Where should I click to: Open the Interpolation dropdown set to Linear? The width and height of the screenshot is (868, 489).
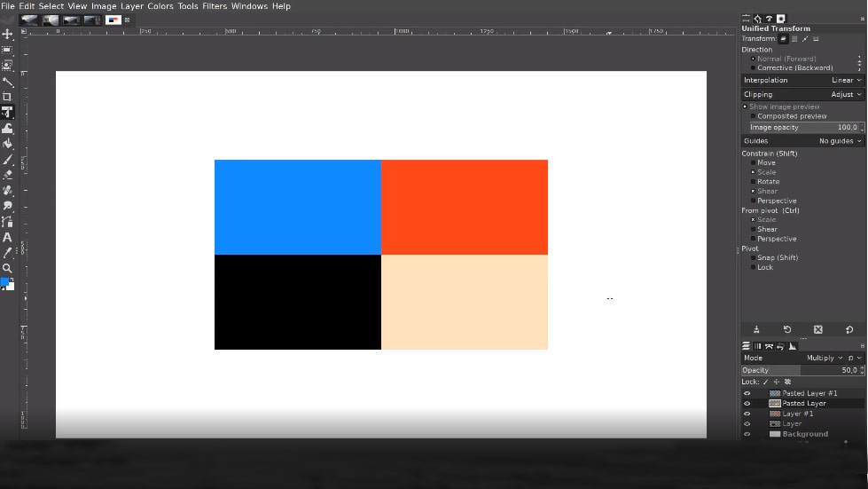click(x=802, y=80)
